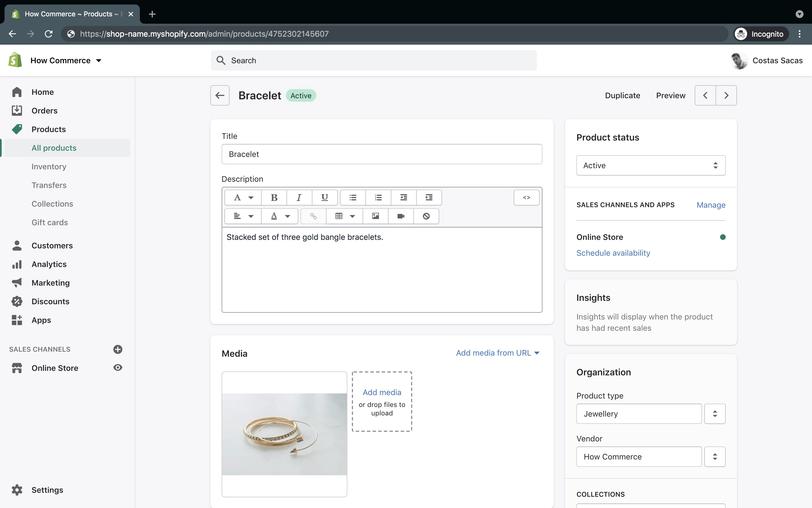
Task: Click the Shopify logo icon
Action: (x=15, y=60)
